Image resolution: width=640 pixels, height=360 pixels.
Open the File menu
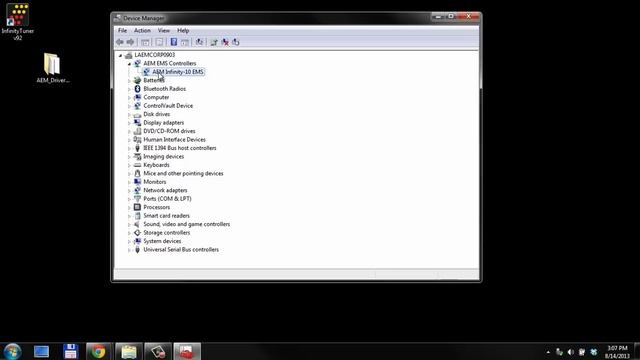click(x=122, y=31)
